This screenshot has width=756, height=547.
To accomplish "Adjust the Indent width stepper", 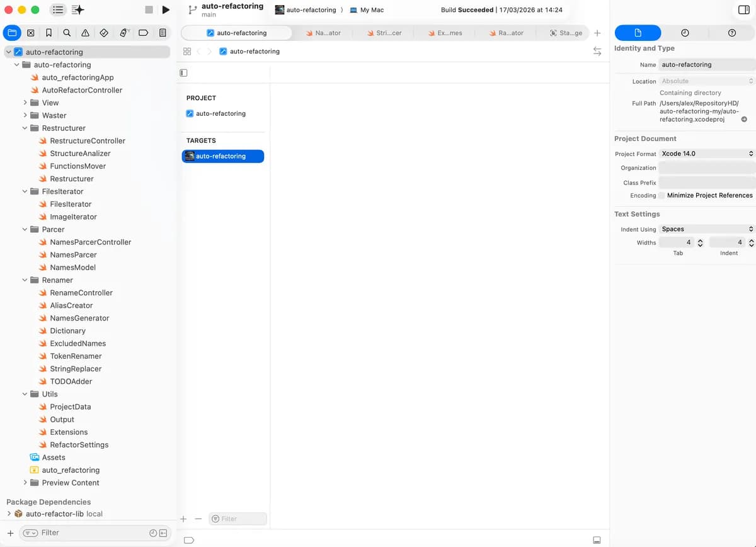I will coord(751,242).
